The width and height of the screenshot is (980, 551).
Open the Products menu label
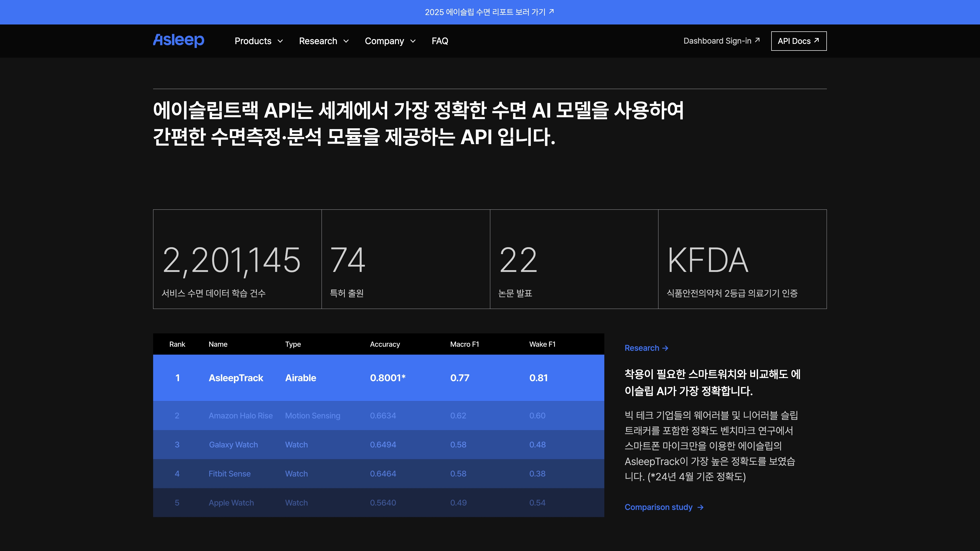coord(253,41)
